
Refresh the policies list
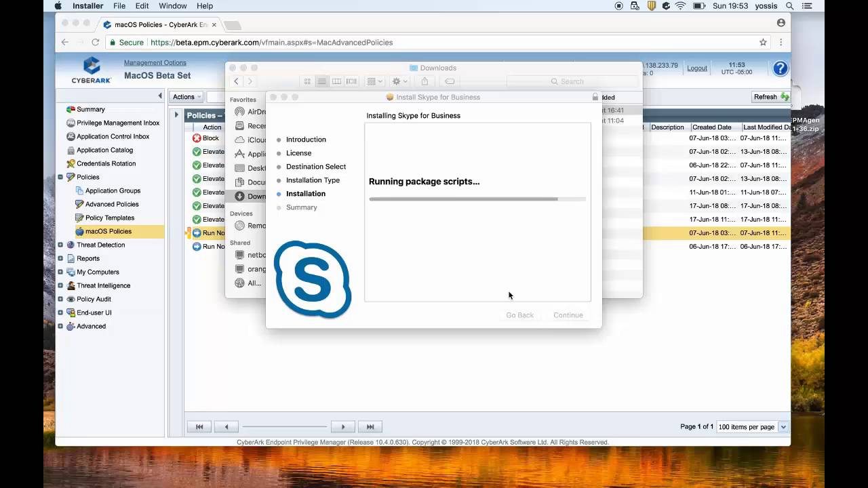tap(771, 97)
